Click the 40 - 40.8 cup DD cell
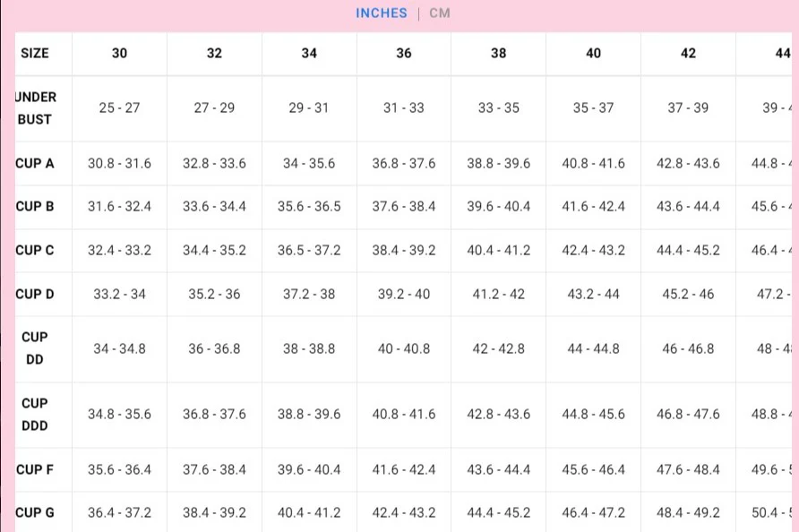 (x=404, y=348)
